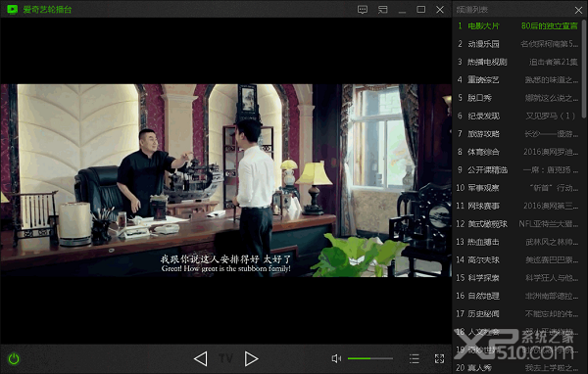Viewport: 588px width, 374px height.
Task: Click the green power button icon
Action: (x=14, y=358)
